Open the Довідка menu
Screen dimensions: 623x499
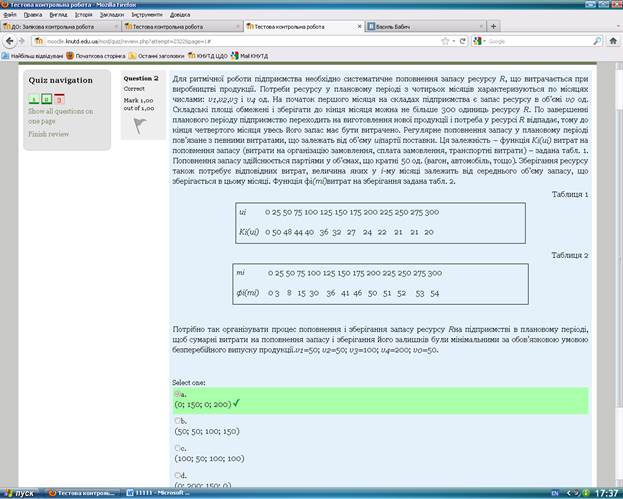180,15
